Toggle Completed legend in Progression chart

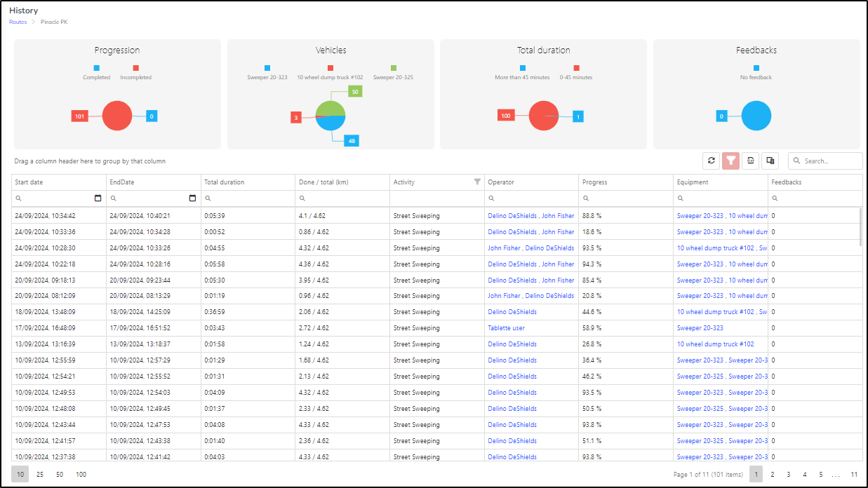pos(96,72)
